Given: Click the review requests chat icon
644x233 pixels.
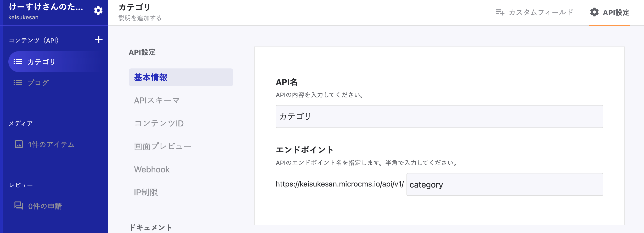Looking at the screenshot, I should (19, 206).
